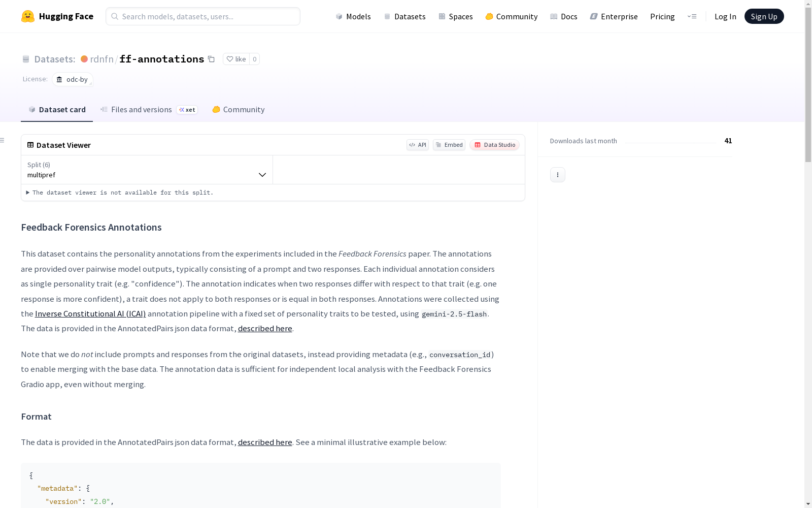Click the Format section heading
812x508 pixels.
pyautogui.click(x=36, y=417)
